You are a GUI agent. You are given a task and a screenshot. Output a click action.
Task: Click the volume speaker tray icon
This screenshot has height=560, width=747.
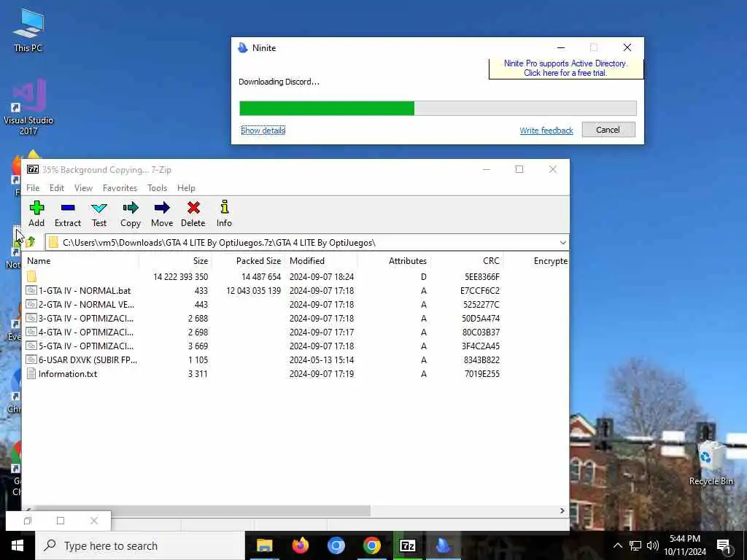653,545
